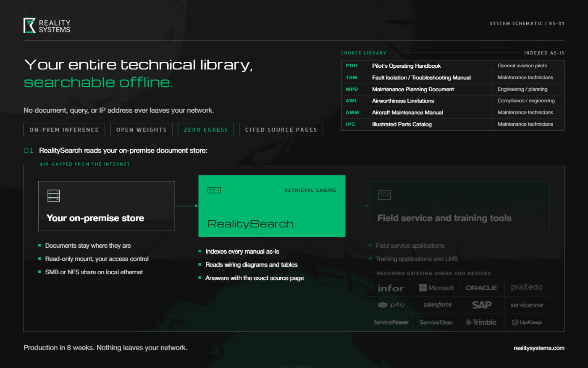Click the UpKeep logo
Viewport: 588px width, 368px height.
point(527,322)
